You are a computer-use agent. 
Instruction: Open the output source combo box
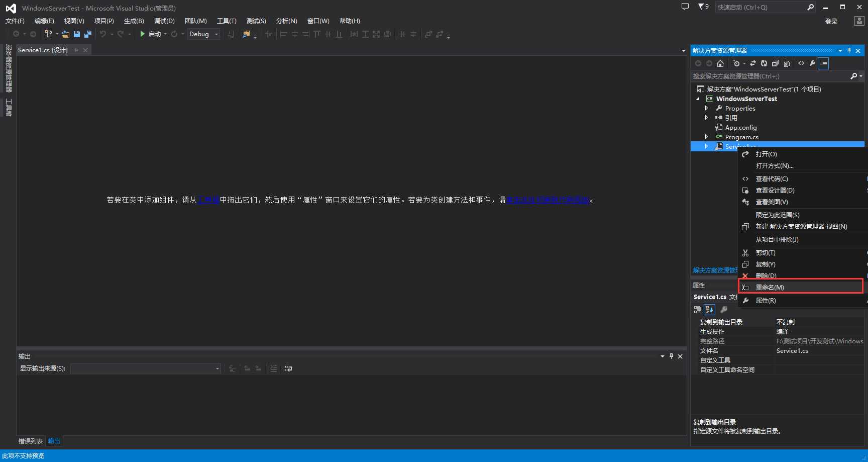click(146, 368)
